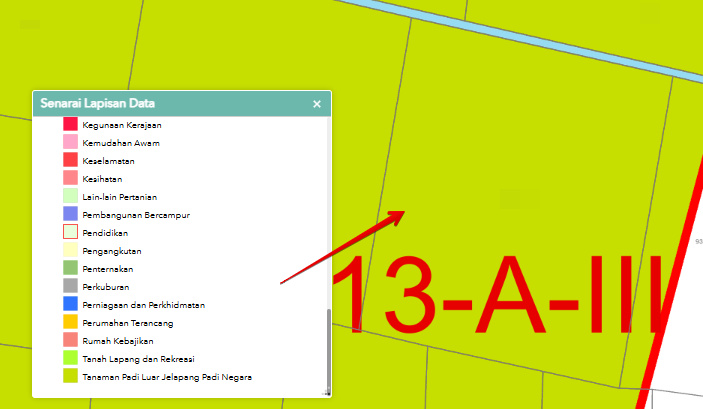Close the Senarai Lapisan Data panel
Screen dimensions: 703x409
(317, 104)
